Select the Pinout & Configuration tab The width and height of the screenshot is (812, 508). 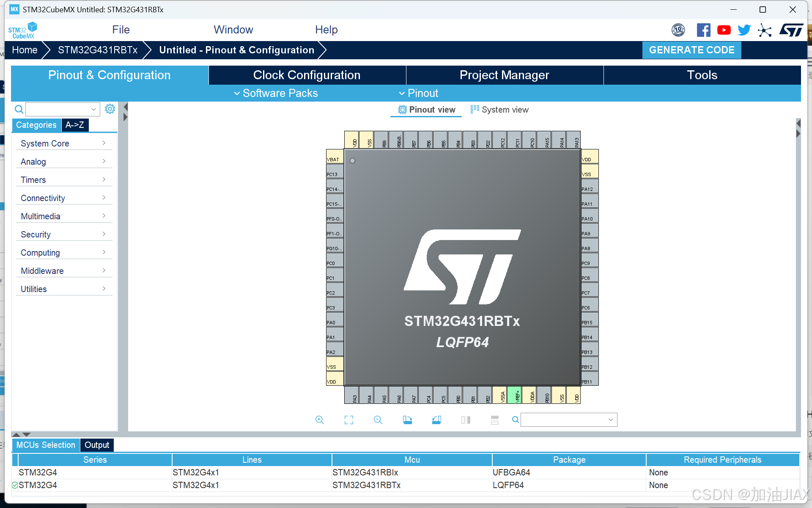[110, 75]
